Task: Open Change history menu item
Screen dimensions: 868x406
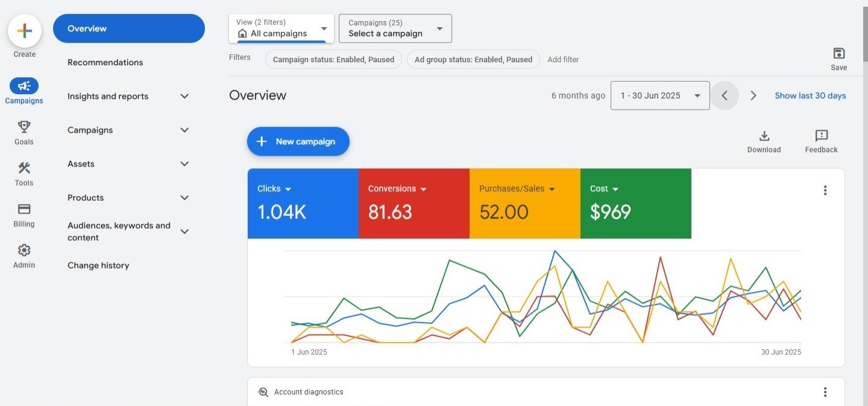Action: pyautogui.click(x=98, y=265)
